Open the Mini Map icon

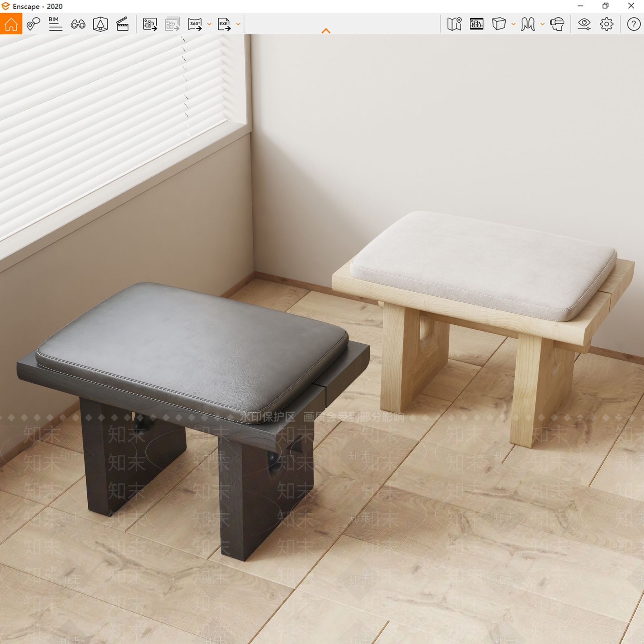point(454,24)
